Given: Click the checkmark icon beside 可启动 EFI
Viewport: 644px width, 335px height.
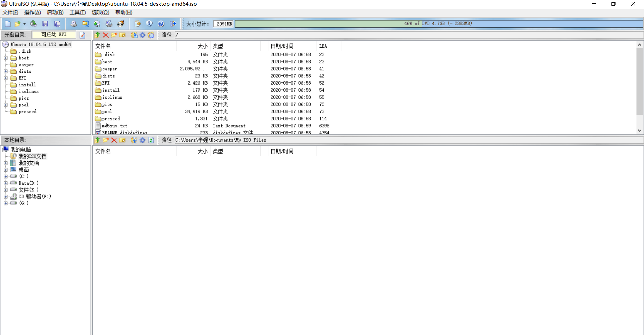Looking at the screenshot, I should tap(83, 35).
